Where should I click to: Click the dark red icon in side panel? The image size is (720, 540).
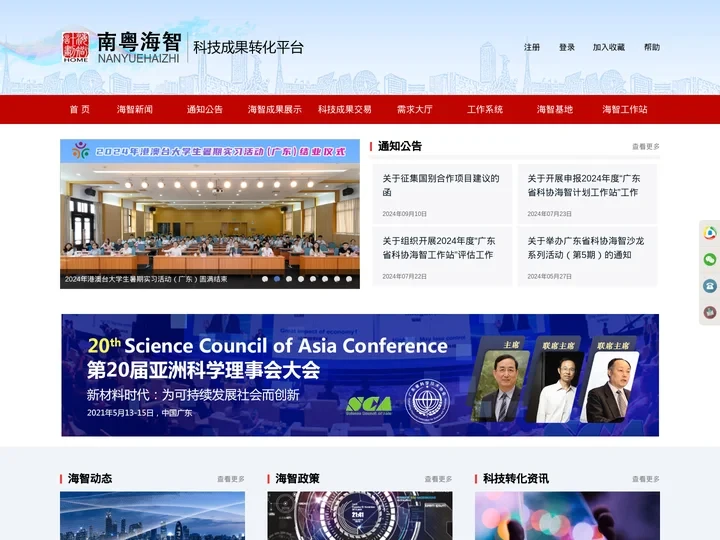710,312
